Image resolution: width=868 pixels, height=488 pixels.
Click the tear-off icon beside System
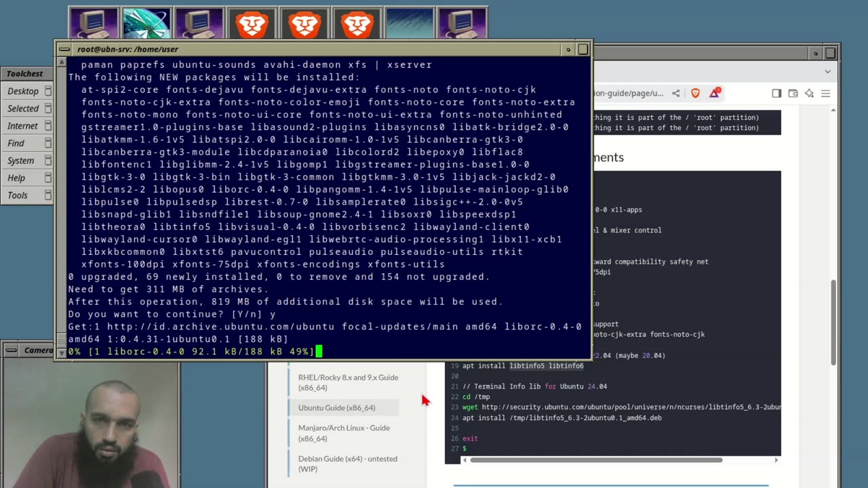click(48, 161)
